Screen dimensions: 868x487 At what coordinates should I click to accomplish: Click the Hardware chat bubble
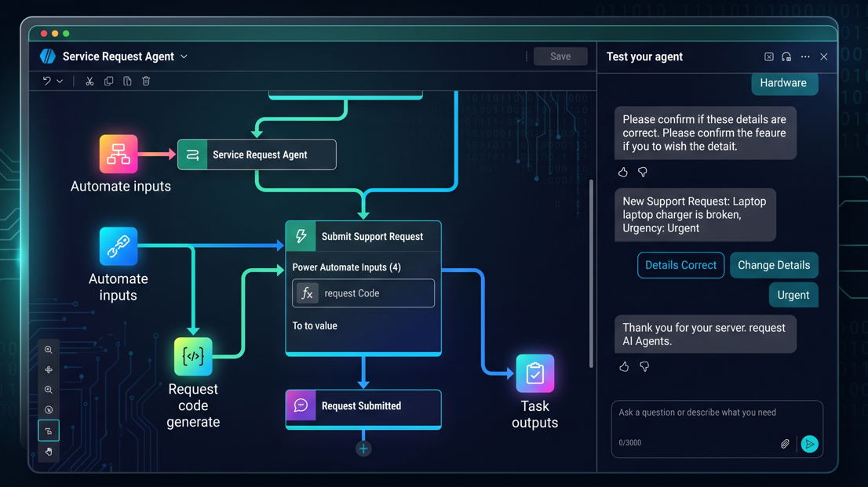784,83
